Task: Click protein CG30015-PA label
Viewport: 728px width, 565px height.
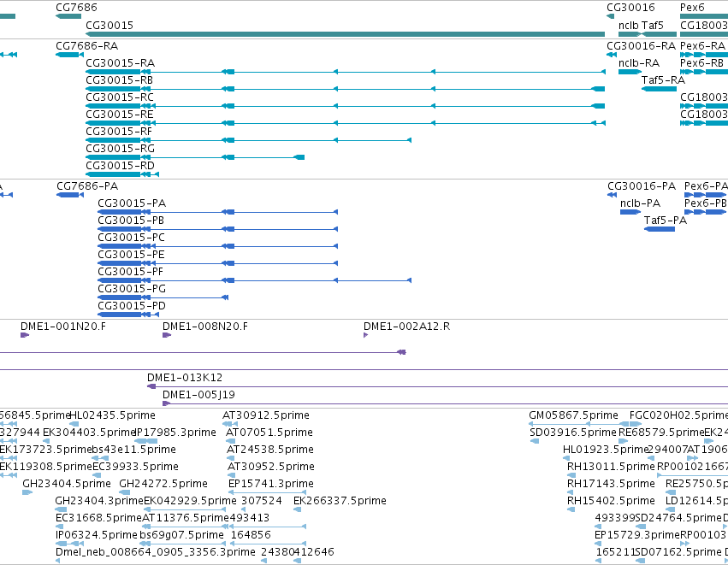Action: 132,203
